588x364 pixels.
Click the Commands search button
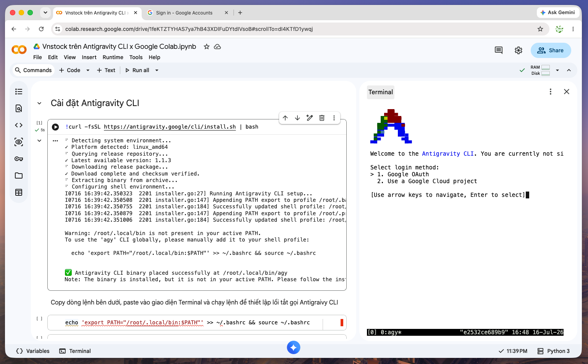pos(33,70)
